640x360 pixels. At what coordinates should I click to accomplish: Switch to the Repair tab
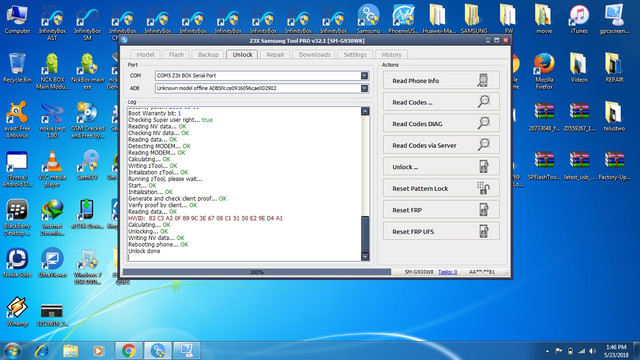point(275,54)
